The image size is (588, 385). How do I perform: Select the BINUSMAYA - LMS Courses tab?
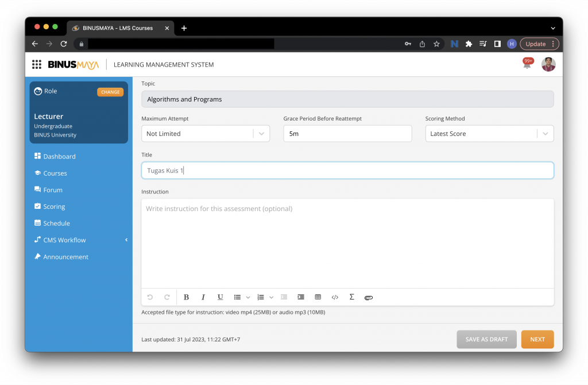[118, 28]
